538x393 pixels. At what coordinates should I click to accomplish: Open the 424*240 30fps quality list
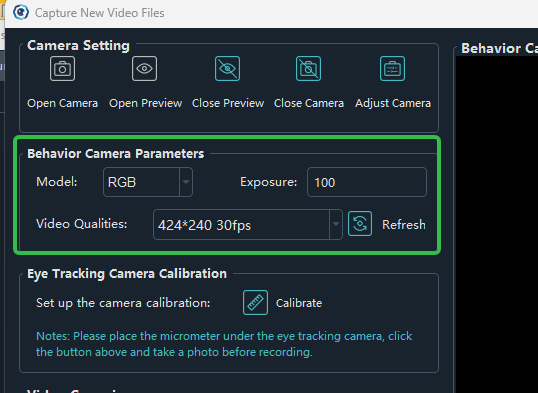coord(248,224)
